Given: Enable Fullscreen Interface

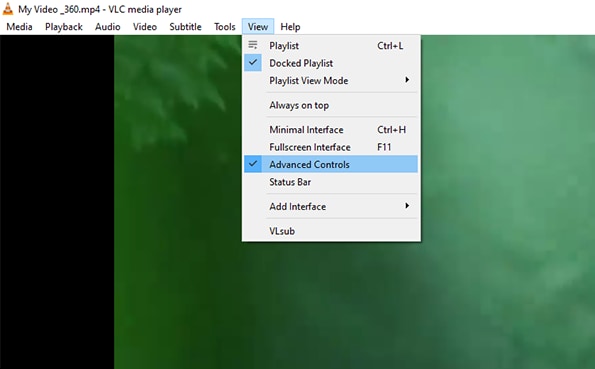Looking at the screenshot, I should pos(331,147).
